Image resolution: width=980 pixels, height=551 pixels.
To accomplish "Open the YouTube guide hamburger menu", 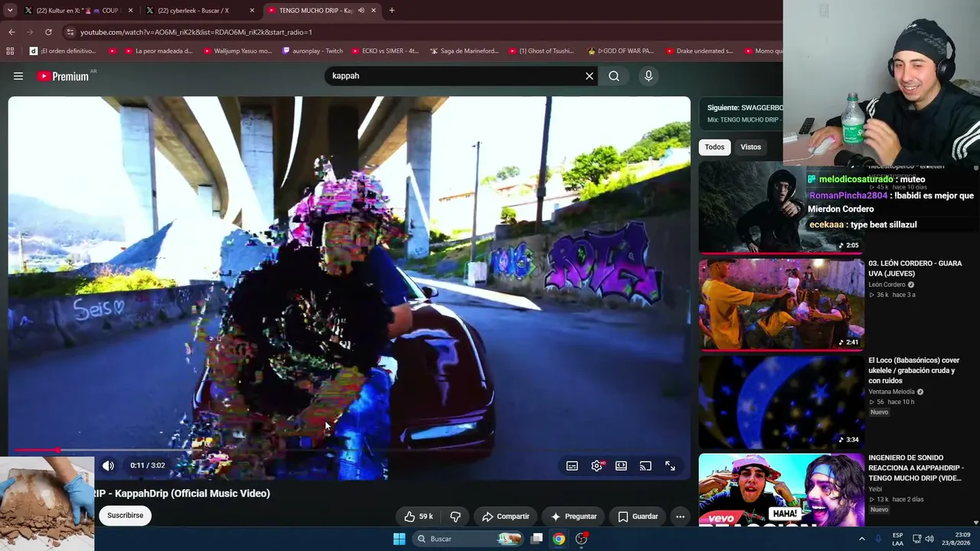I will (18, 76).
